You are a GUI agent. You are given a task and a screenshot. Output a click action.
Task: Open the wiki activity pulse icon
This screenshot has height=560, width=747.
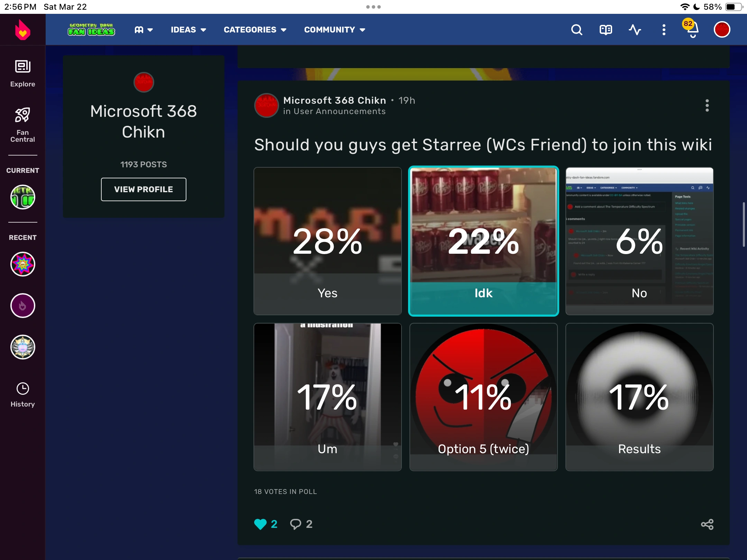pos(635,30)
